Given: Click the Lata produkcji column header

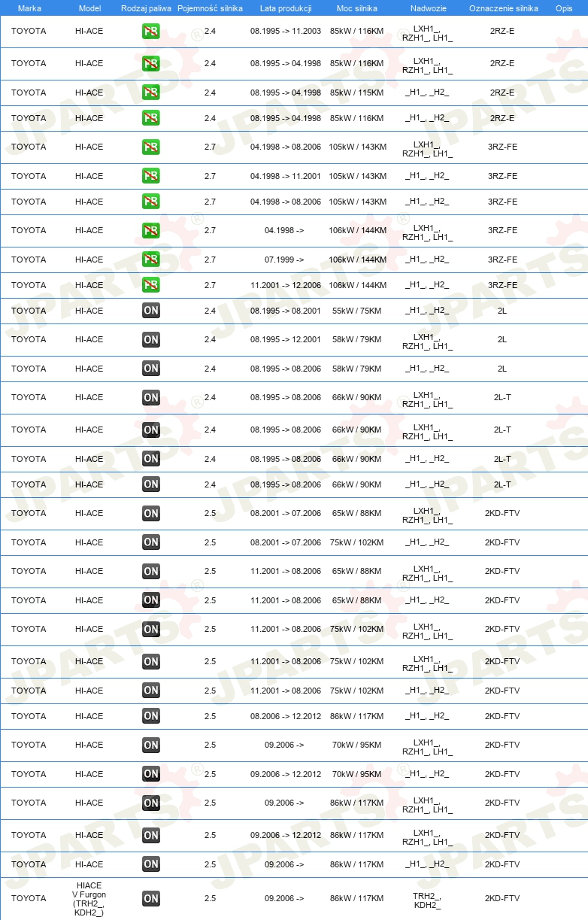Looking at the screenshot, I should click(286, 8).
